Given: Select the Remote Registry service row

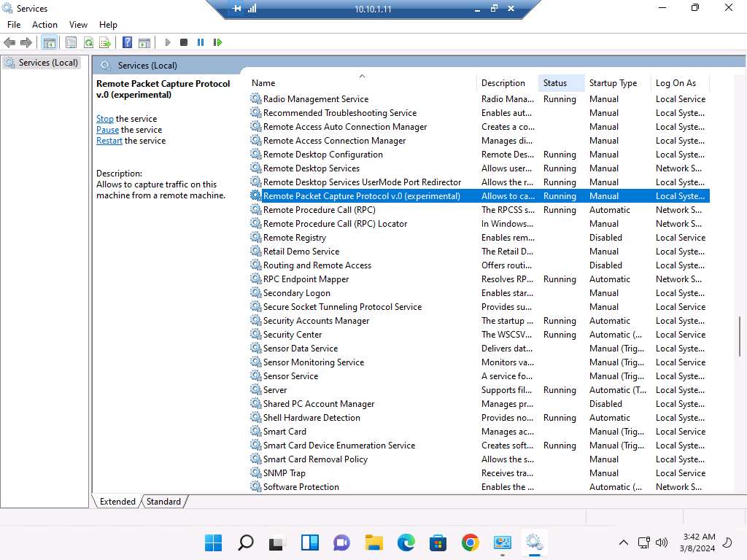Looking at the screenshot, I should coord(295,238).
